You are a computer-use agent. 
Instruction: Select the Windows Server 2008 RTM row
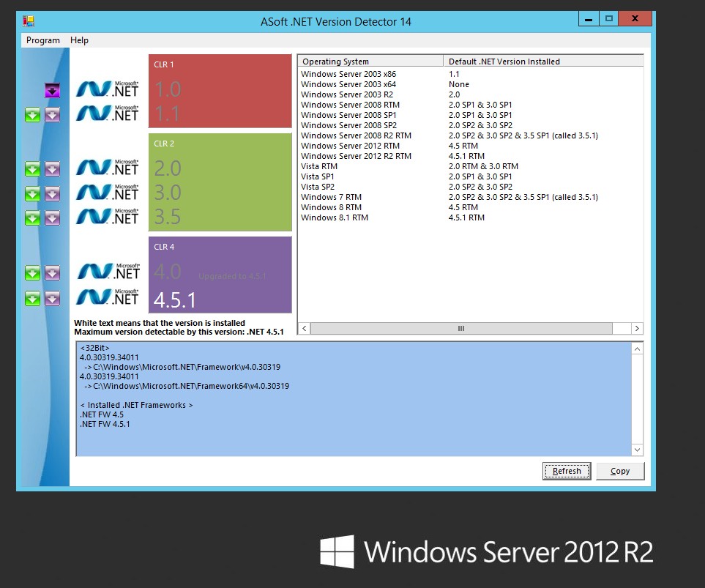click(x=471, y=105)
